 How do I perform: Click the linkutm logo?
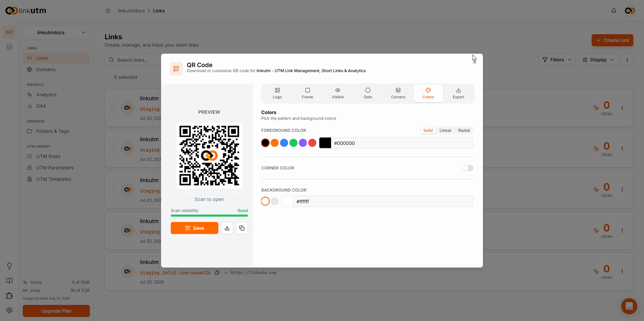click(26, 11)
